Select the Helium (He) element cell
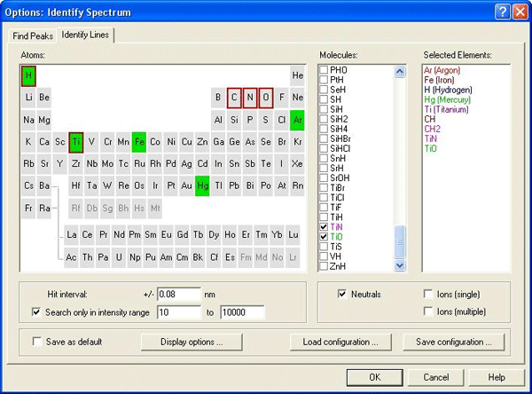The height and width of the screenshot is (394, 532). (x=298, y=75)
